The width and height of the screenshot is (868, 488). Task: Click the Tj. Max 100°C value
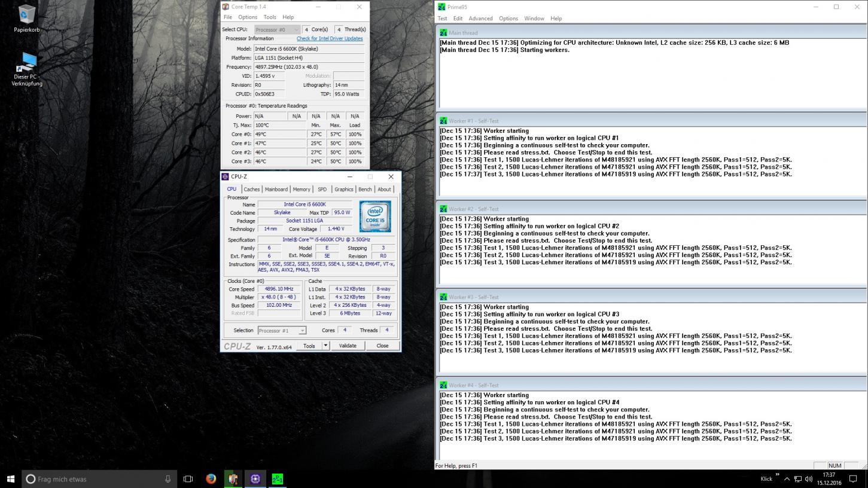pos(279,126)
